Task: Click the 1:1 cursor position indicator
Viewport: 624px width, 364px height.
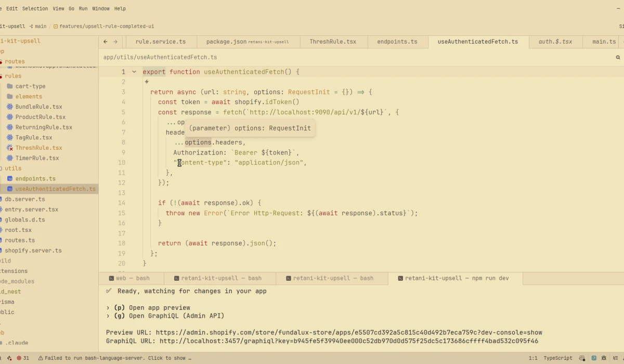Action: point(533,358)
